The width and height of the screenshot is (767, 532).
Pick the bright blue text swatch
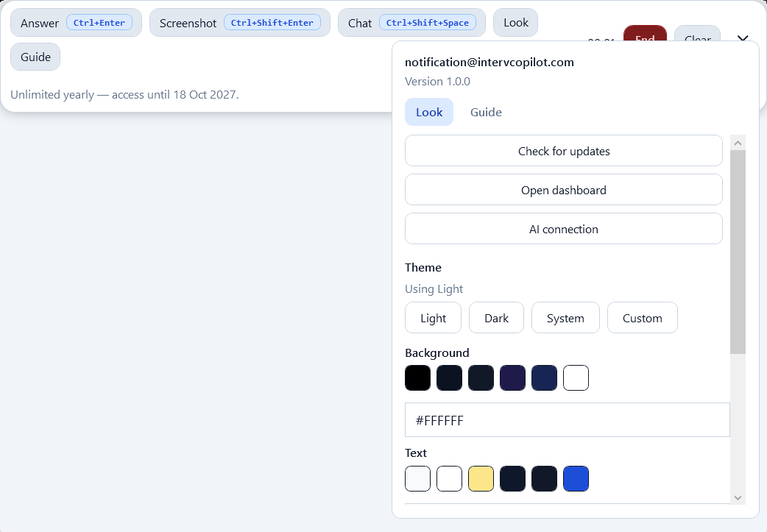[x=576, y=478]
